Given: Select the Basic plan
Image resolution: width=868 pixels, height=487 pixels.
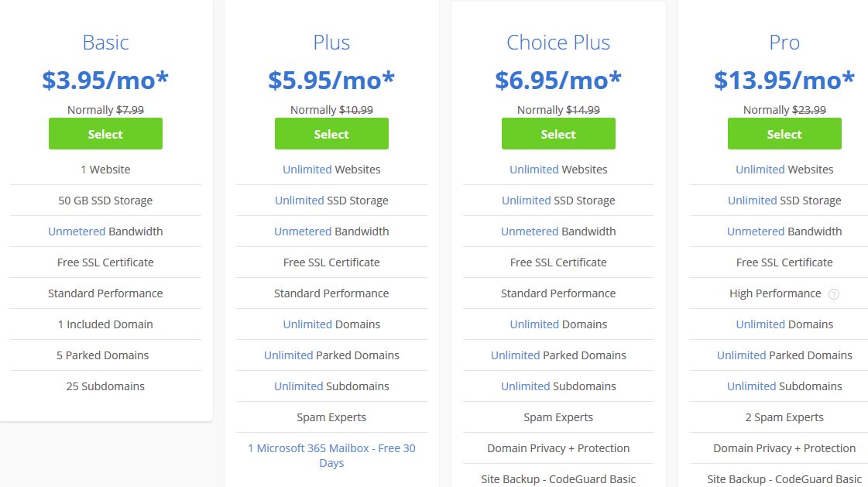Looking at the screenshot, I should point(105,133).
